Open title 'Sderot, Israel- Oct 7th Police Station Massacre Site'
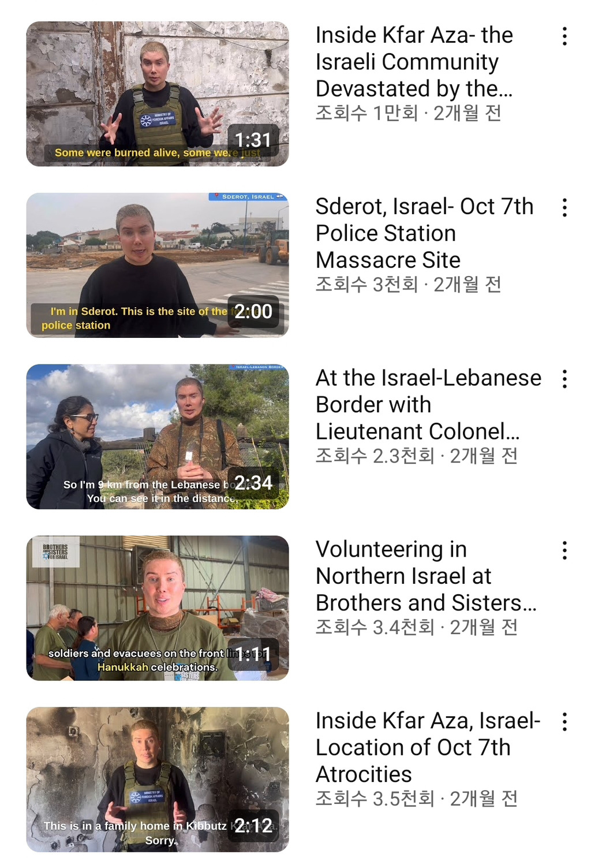591x868 pixels. 424,233
